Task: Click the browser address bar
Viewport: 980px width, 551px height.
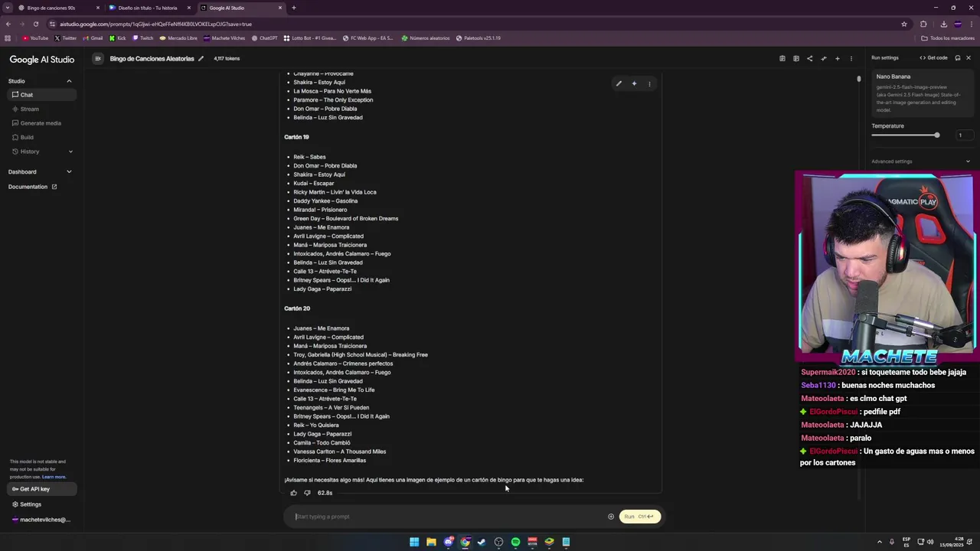Action: (x=475, y=24)
